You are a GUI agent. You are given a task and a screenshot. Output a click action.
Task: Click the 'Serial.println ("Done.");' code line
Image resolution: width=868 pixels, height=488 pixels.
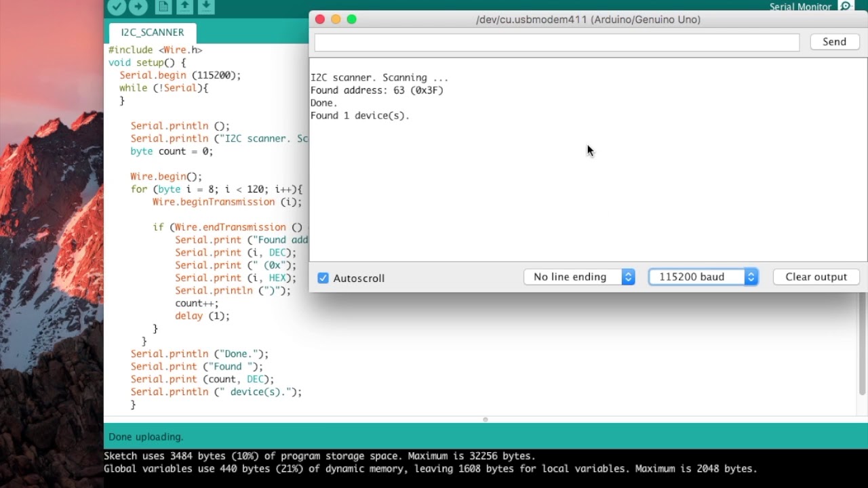[x=199, y=354]
